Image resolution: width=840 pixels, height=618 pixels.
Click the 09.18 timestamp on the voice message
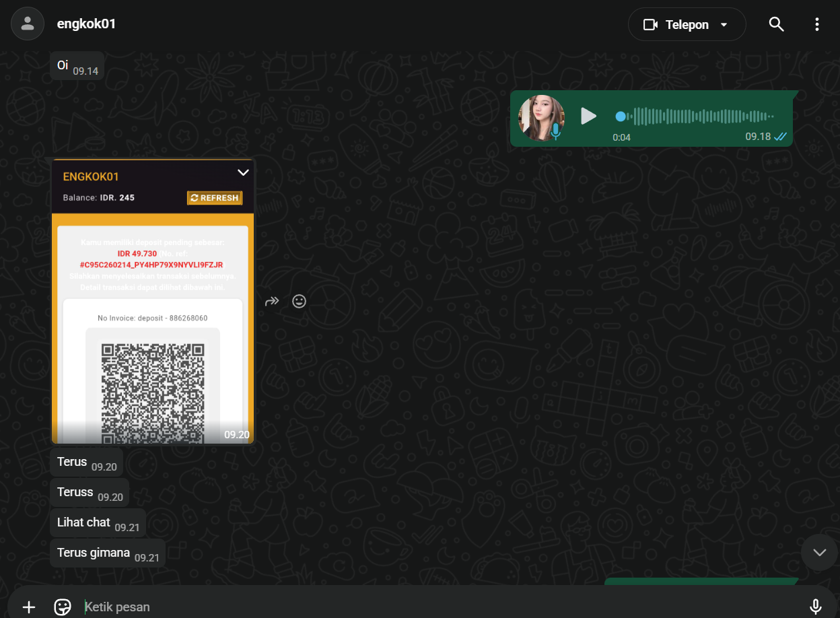(x=758, y=137)
